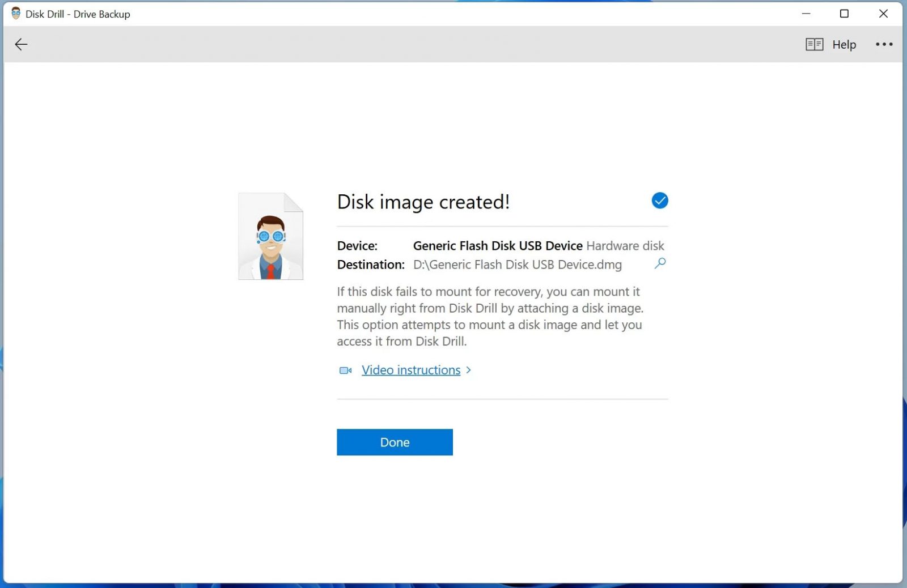This screenshot has width=907, height=588.
Task: Click the magnifier beside the destination path
Action: click(659, 263)
